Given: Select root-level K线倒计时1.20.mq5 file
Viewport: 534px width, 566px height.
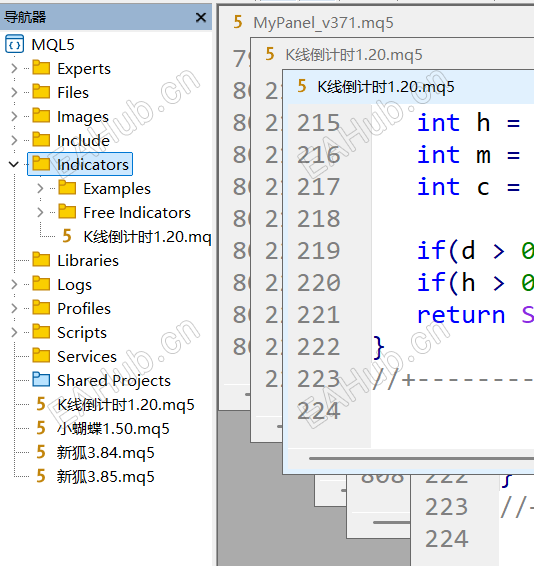Looking at the screenshot, I should 126,405.
